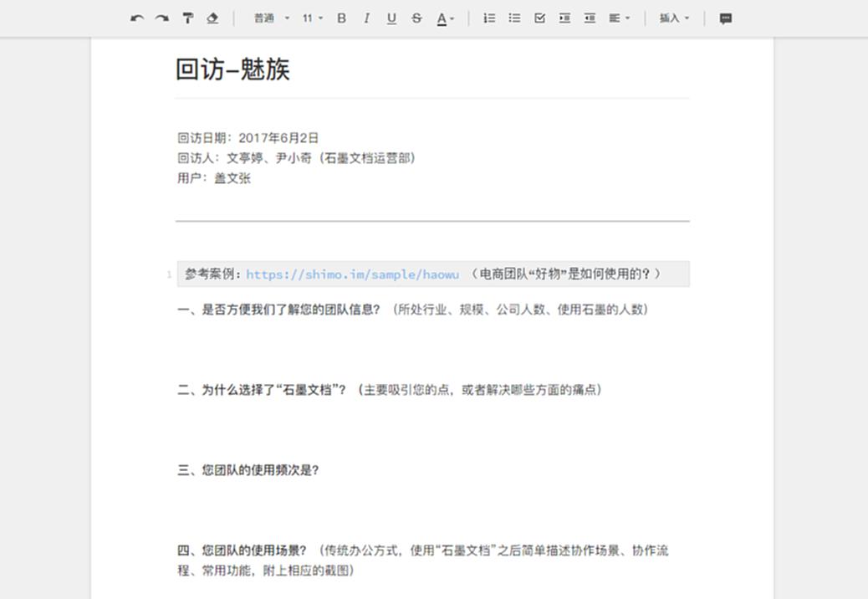Insert a bulleted list
868x599 pixels.
515,18
